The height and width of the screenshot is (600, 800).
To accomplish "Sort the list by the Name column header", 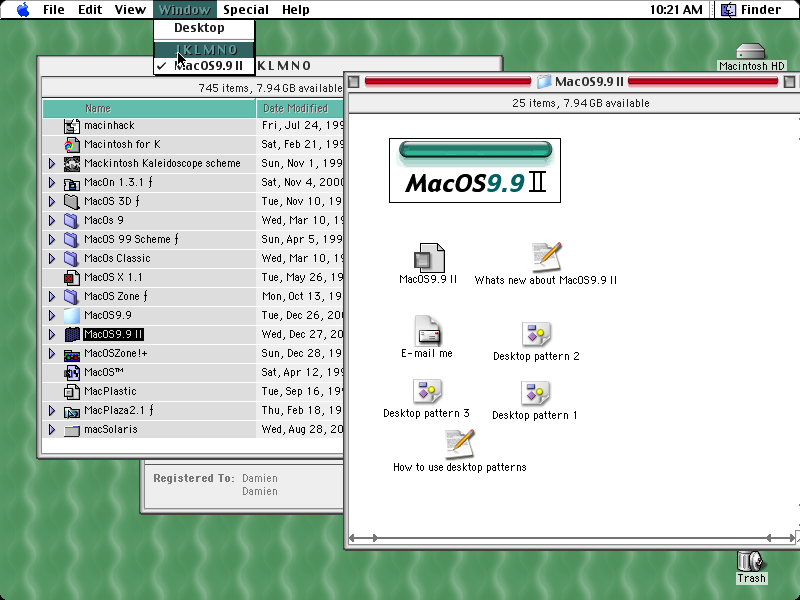I will coord(149,108).
